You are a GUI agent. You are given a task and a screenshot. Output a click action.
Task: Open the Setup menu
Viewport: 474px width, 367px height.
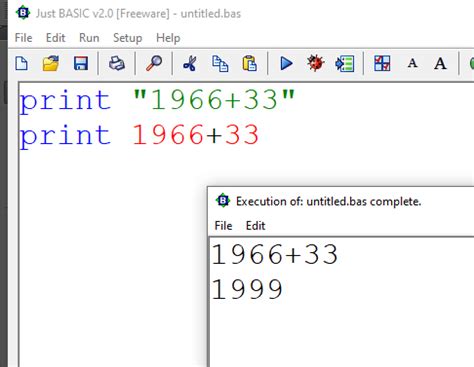127,38
